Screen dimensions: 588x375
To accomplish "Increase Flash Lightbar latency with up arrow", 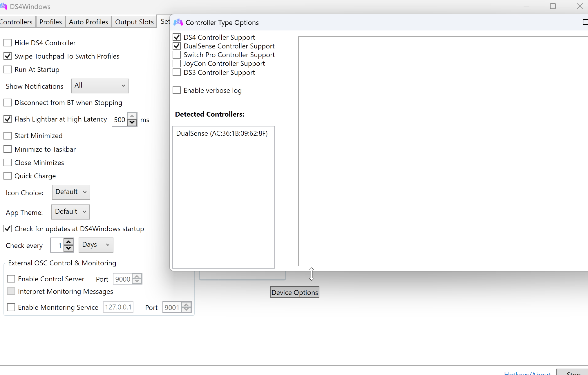I will (x=132, y=116).
